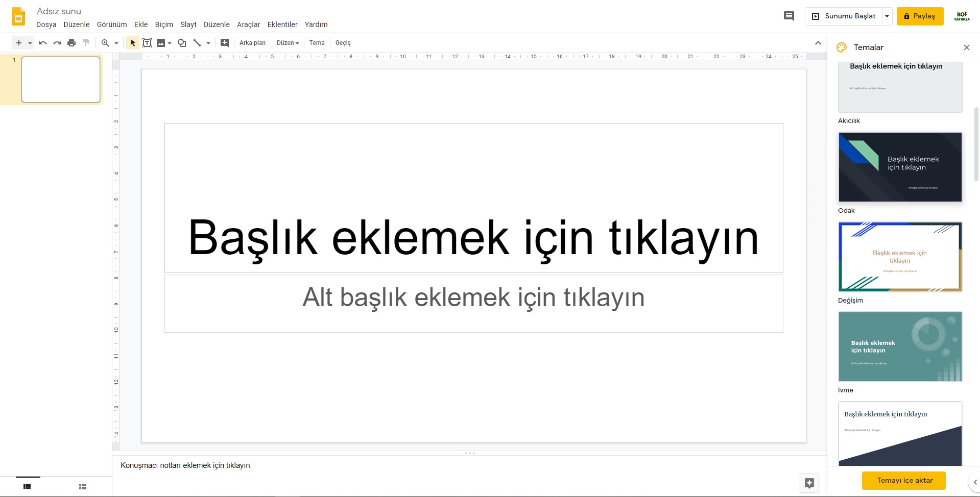Screen dimensions: 980x497
Task: Open the comment history icon
Action: [788, 16]
